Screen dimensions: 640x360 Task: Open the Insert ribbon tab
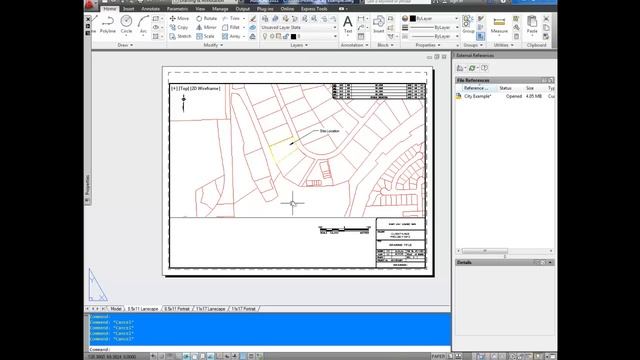tap(128, 9)
